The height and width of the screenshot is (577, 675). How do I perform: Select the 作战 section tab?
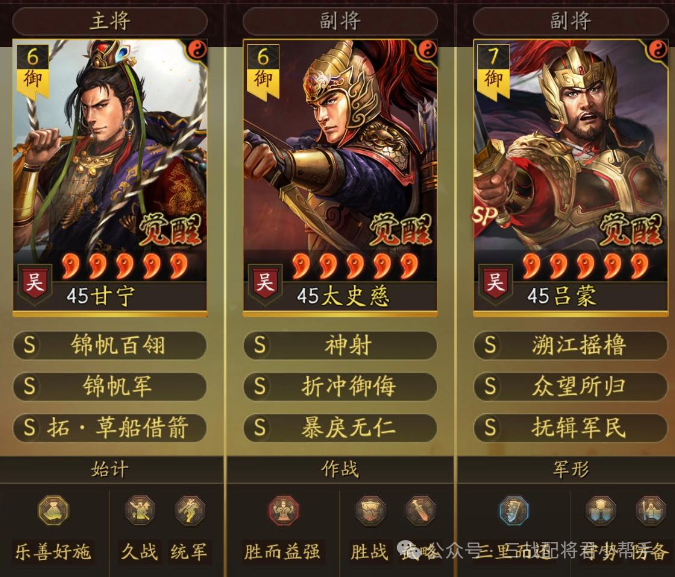point(340,469)
